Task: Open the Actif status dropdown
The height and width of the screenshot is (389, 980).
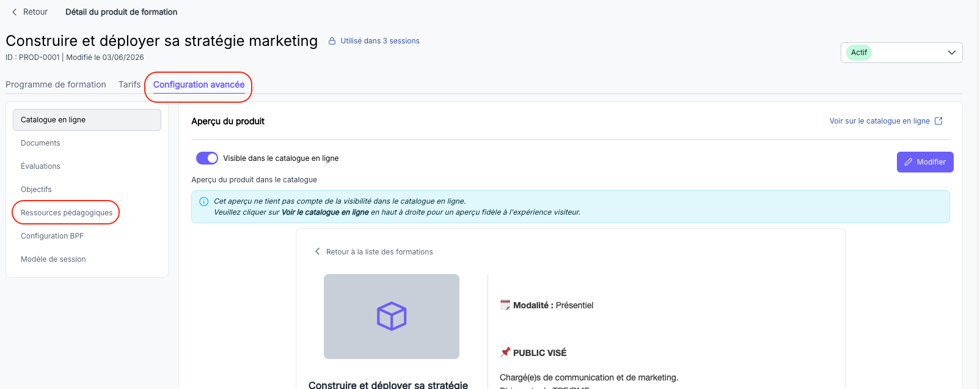Action: click(901, 53)
